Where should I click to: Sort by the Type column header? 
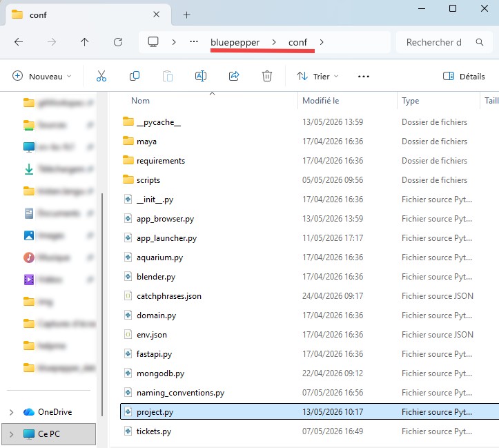point(410,101)
